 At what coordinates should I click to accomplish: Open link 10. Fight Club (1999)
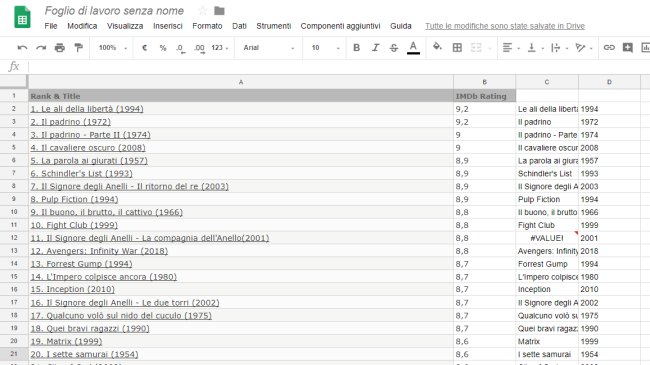pos(74,225)
